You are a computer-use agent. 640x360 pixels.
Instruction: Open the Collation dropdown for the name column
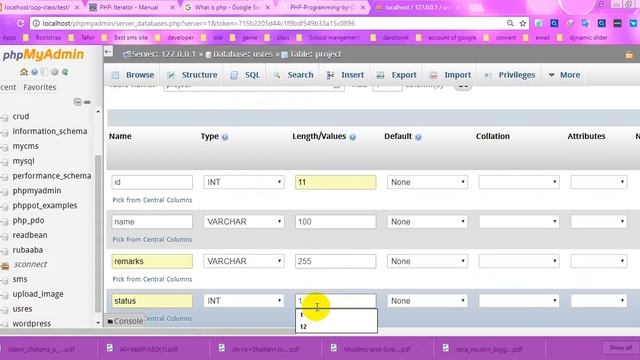(519, 222)
